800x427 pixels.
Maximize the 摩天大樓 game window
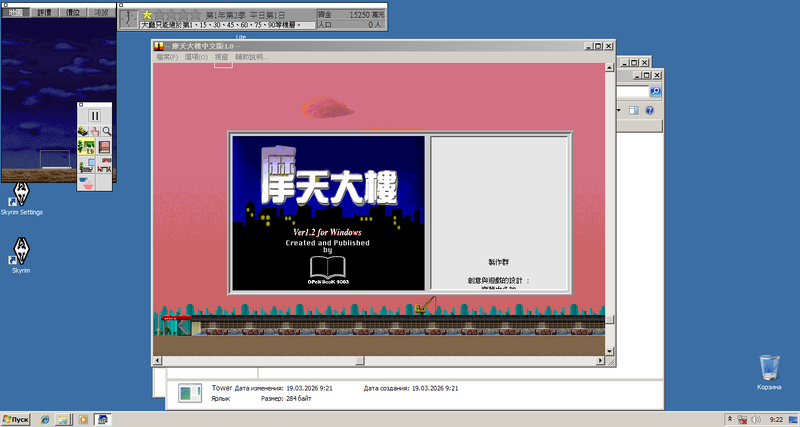599,46
